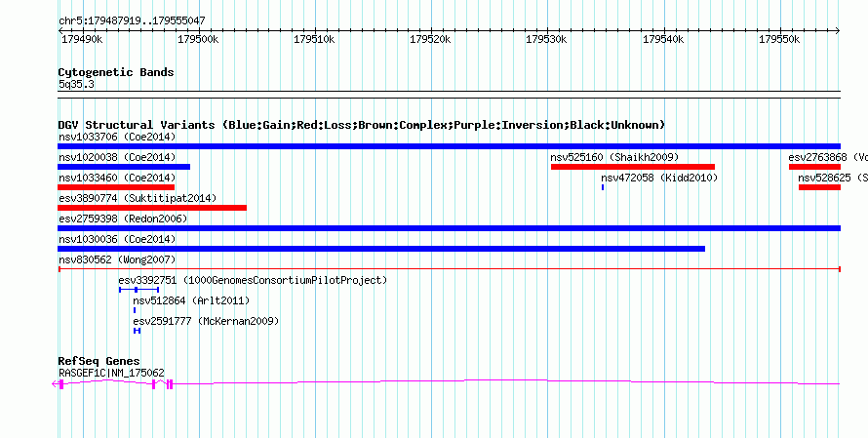
Task: Click the red loss bar under nsv525160
Action: point(633,167)
